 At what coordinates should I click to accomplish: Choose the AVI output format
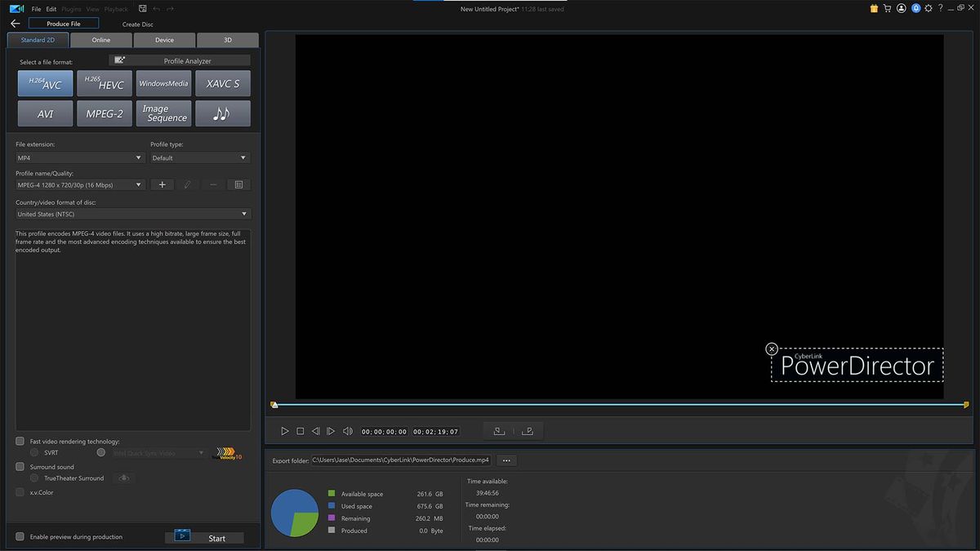click(x=45, y=113)
